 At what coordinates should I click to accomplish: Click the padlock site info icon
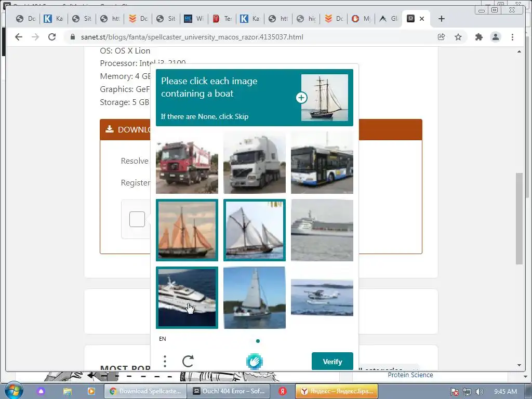point(72,37)
